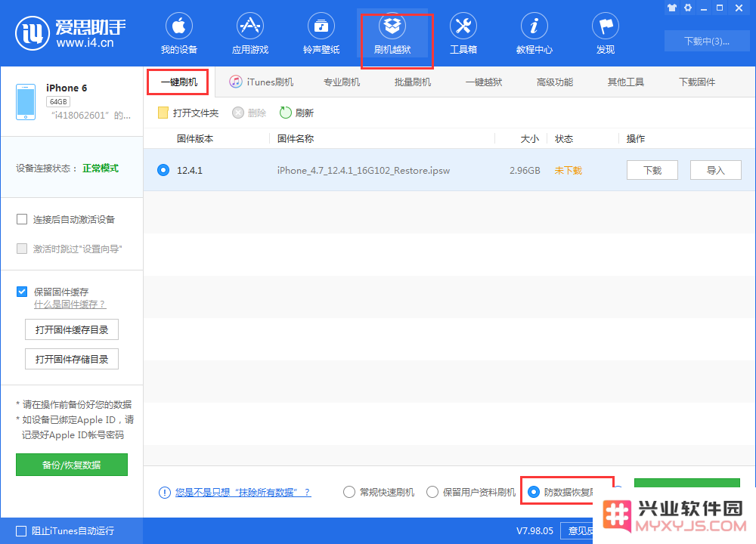Click 状态 column header
Screen dimensions: 756x544
pyautogui.click(x=564, y=139)
